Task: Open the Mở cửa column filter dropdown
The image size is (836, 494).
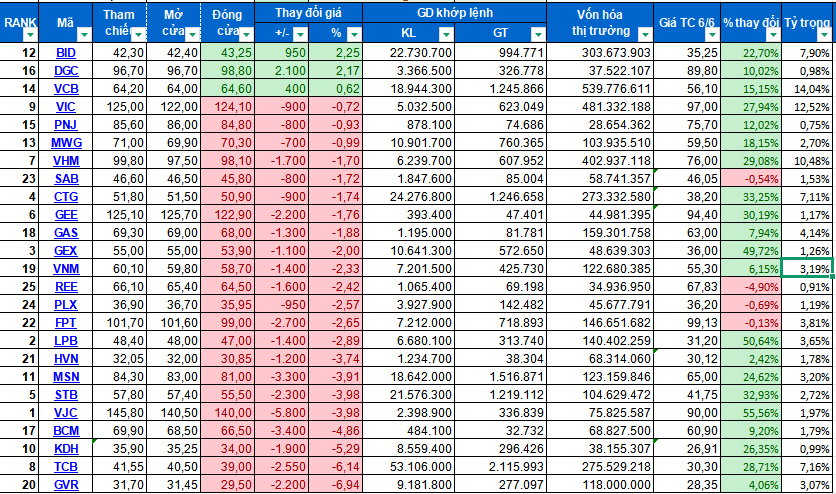Action: click(192, 35)
